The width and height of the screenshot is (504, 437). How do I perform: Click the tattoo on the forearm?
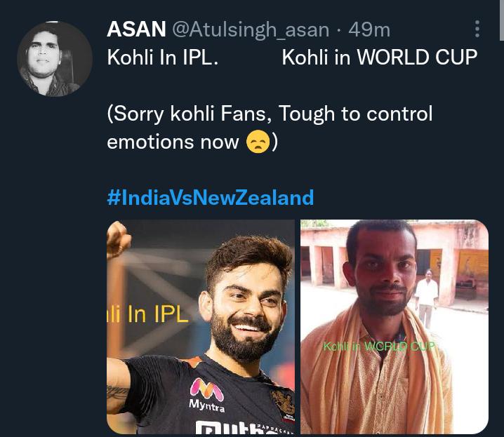118,392
